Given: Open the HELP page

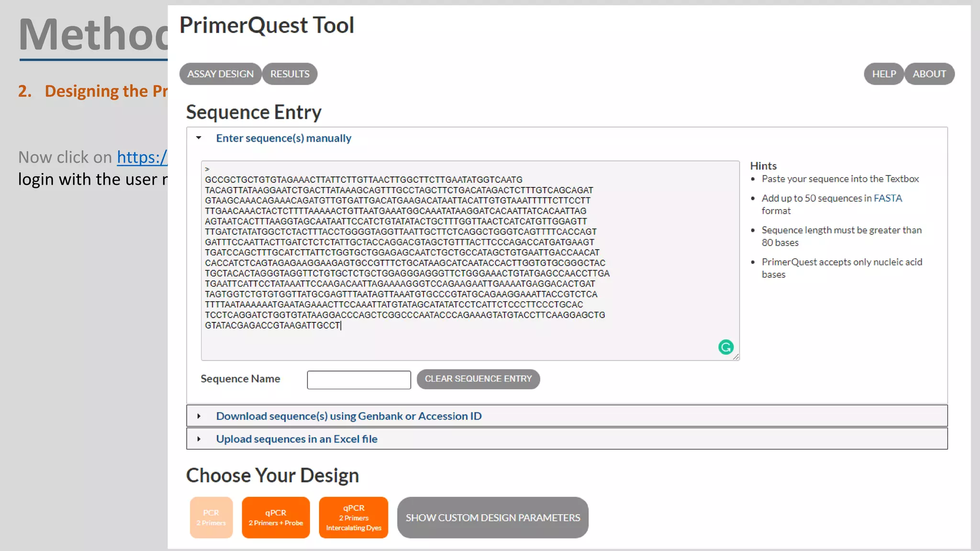Looking at the screenshot, I should 884,74.
